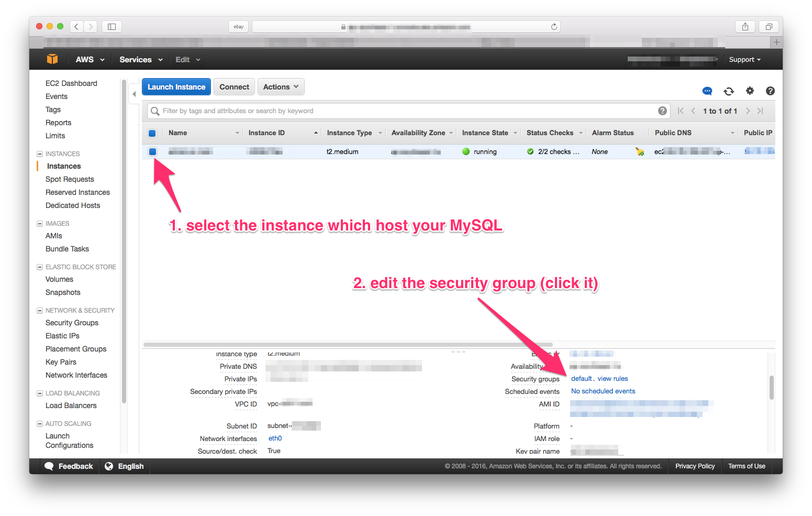Open the eth0 network interface link
The width and height of the screenshot is (812, 516).
click(x=275, y=438)
